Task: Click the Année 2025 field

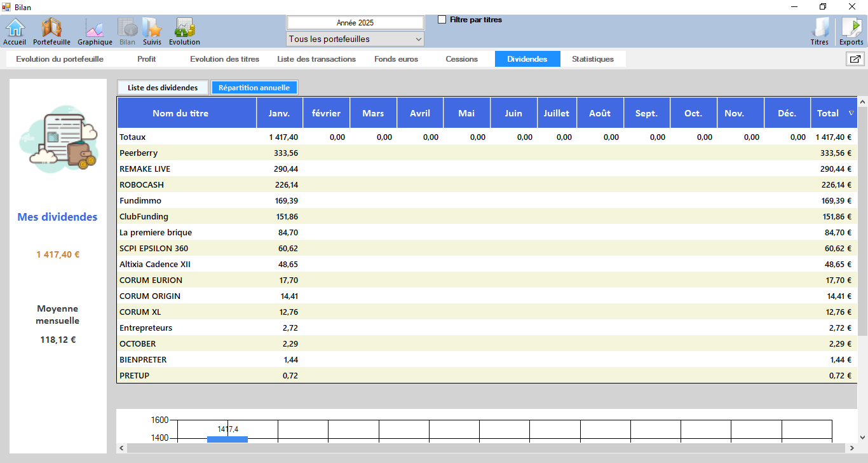Action: 355,22
